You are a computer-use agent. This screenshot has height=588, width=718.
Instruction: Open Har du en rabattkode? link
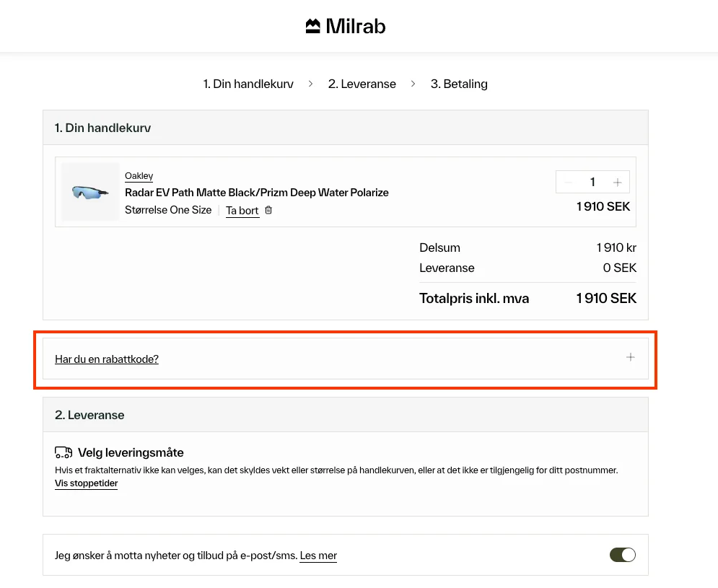click(x=107, y=359)
